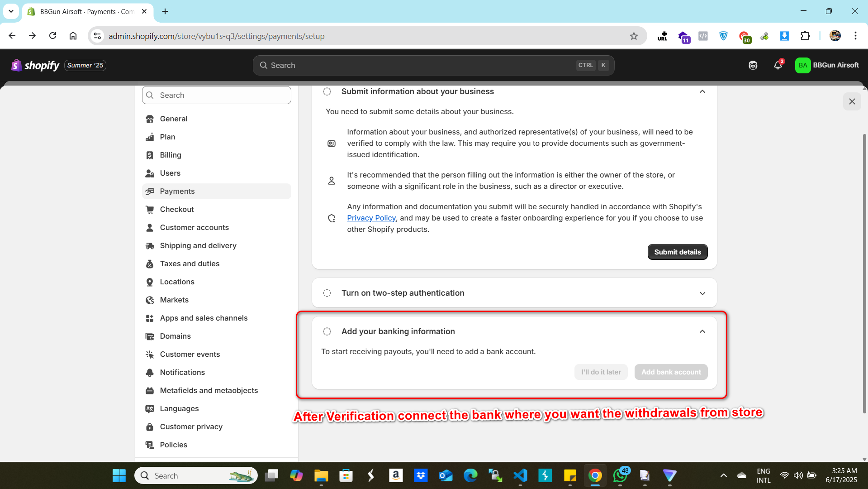Click the Locations pin icon

150,282
